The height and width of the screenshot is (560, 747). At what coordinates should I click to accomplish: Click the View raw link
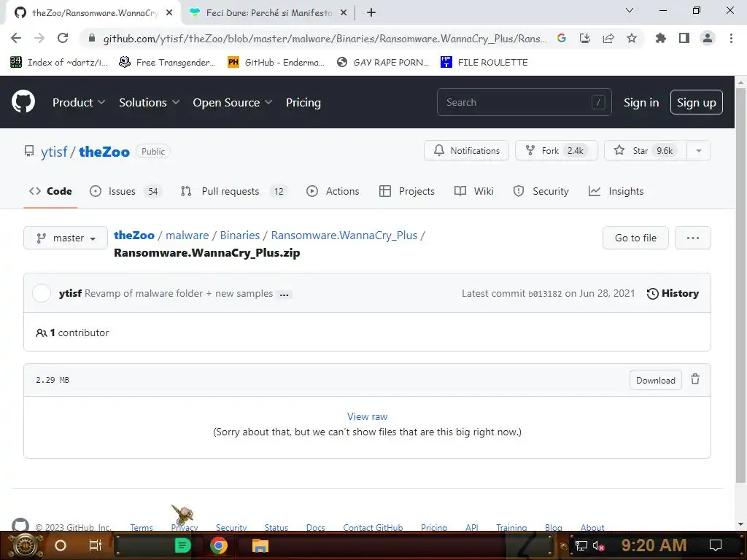pos(368,416)
